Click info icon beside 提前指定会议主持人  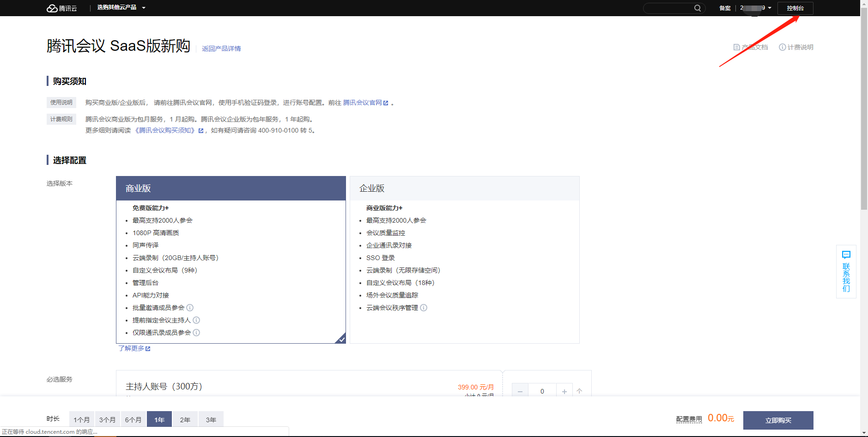point(196,320)
